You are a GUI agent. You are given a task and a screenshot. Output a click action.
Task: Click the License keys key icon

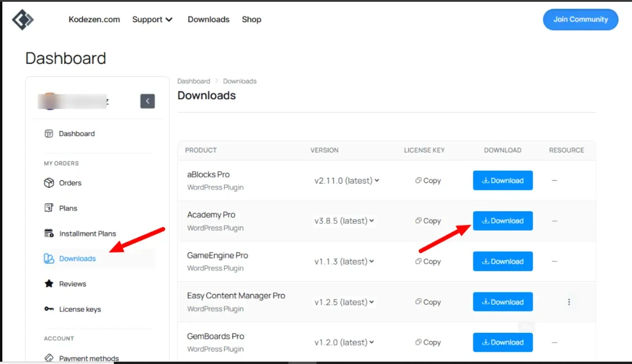tap(49, 309)
